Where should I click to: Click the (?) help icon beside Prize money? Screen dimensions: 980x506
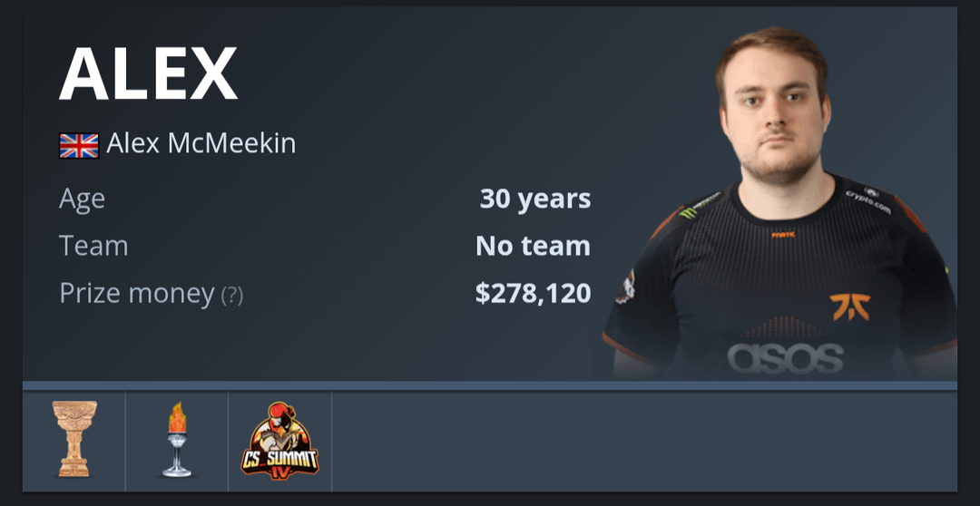pos(232,294)
